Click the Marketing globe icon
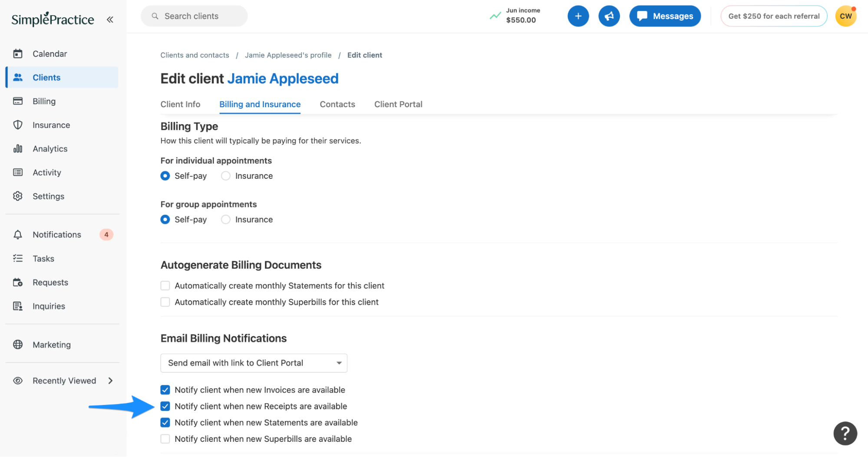The image size is (868, 457). pos(18,345)
